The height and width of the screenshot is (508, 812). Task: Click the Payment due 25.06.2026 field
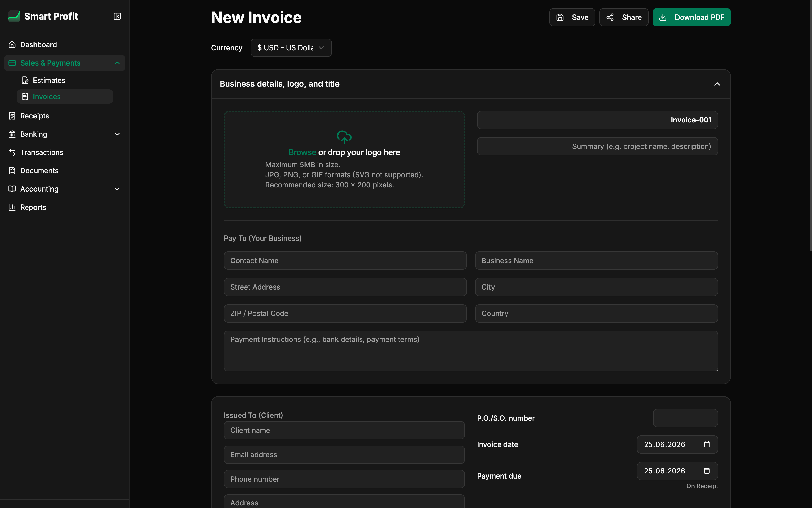677,471
